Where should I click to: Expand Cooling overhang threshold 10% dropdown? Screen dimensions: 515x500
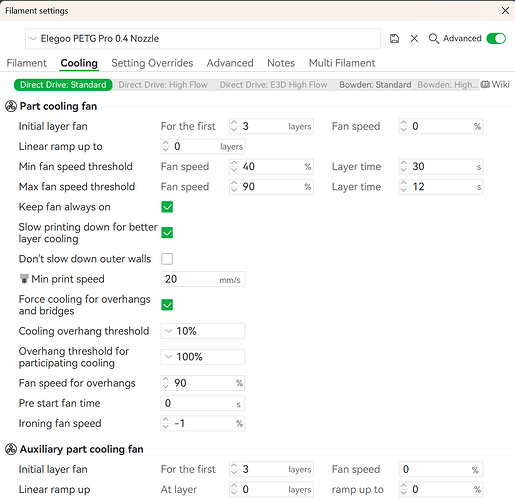203,331
